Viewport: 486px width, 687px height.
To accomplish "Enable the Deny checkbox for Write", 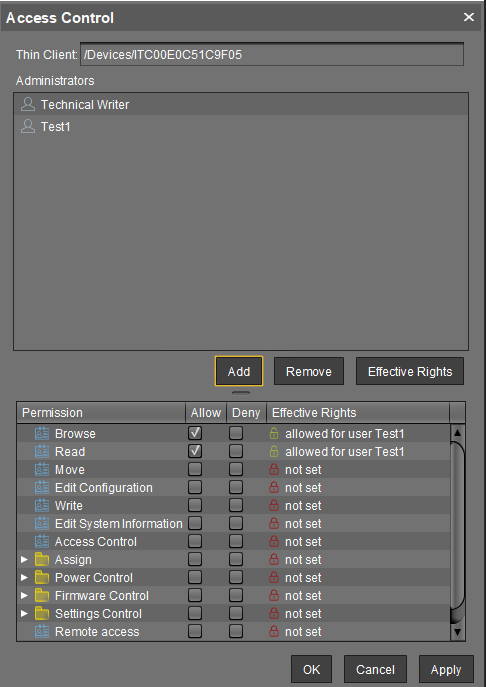I will click(x=236, y=505).
